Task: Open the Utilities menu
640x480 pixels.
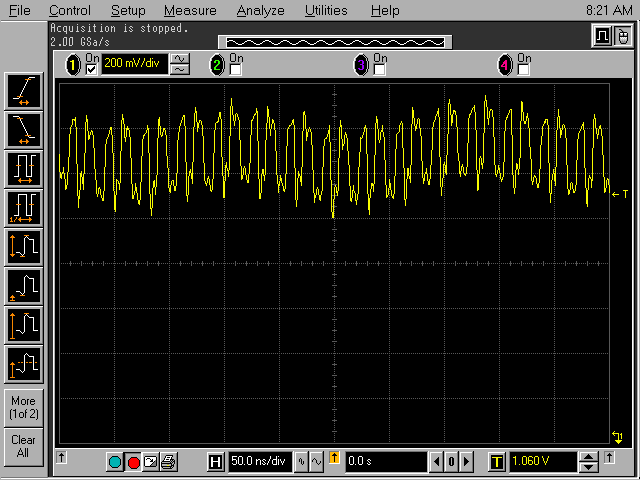Action: pos(326,11)
